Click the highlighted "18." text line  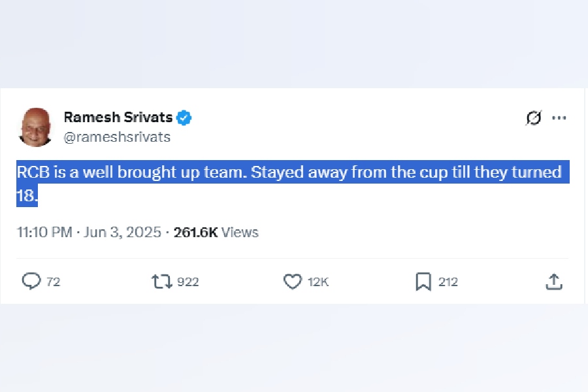click(x=27, y=195)
